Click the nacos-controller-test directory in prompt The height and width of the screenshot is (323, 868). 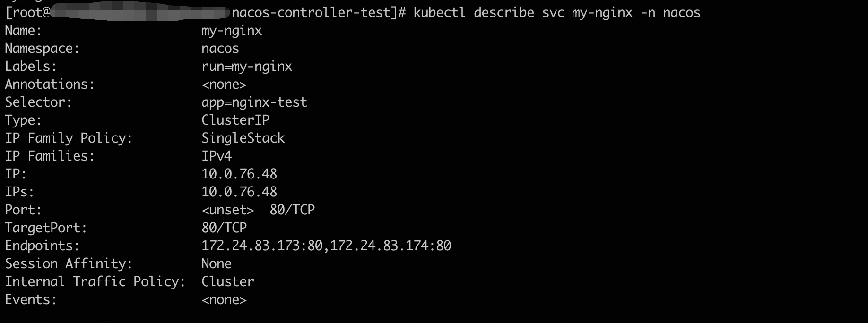312,13
